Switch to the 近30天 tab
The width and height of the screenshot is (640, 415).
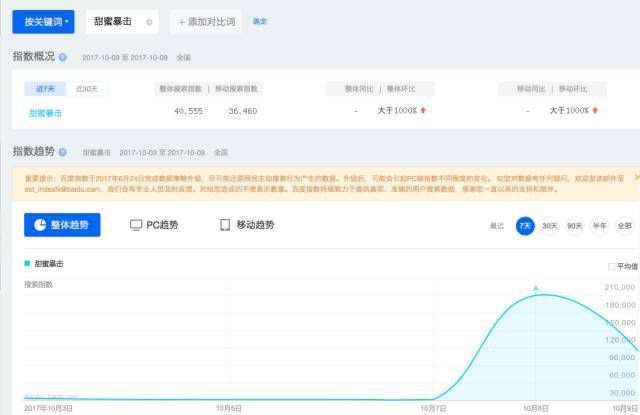click(87, 89)
